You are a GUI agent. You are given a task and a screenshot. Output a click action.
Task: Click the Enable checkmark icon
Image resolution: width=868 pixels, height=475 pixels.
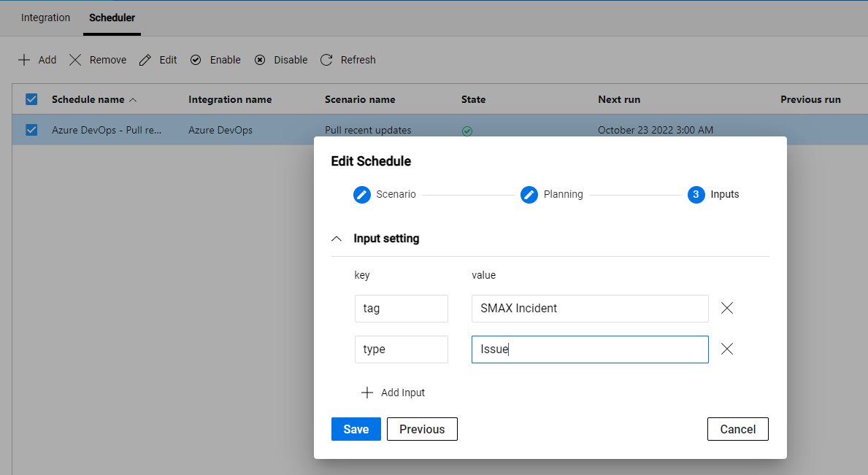[195, 60]
